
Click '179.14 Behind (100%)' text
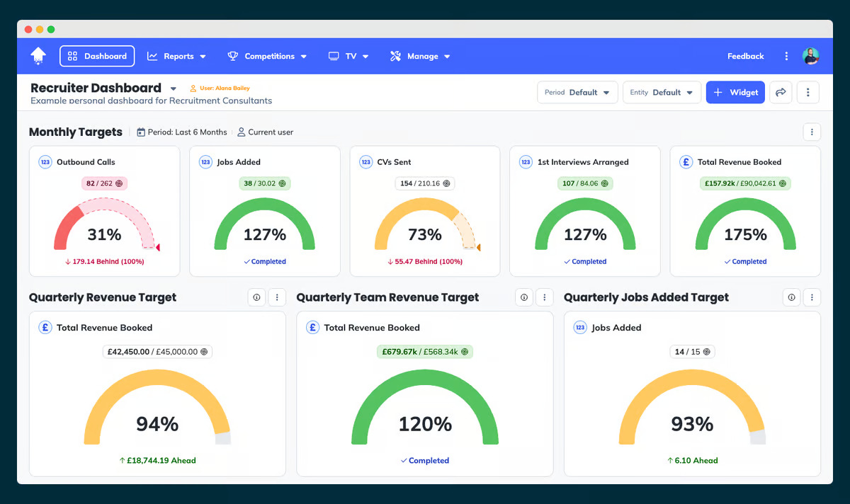[x=104, y=261]
